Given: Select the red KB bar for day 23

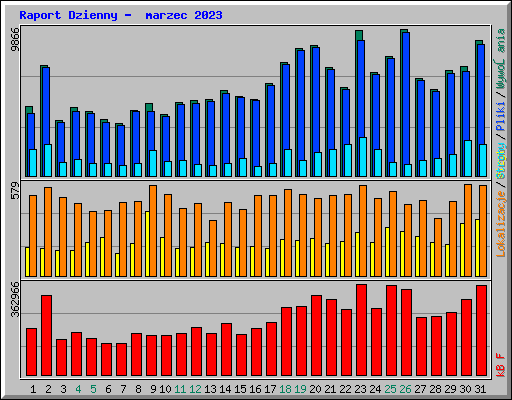Looking at the screenshot, I should point(361,330).
